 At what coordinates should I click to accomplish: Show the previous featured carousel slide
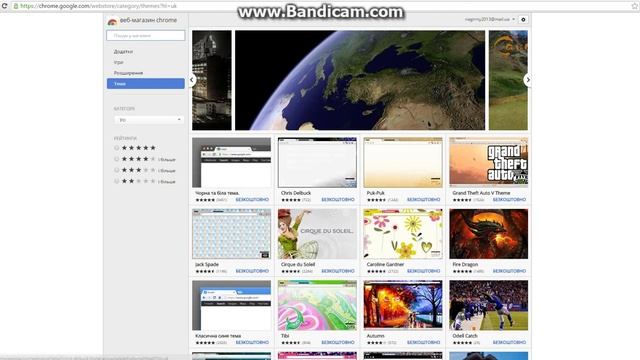tap(192, 80)
